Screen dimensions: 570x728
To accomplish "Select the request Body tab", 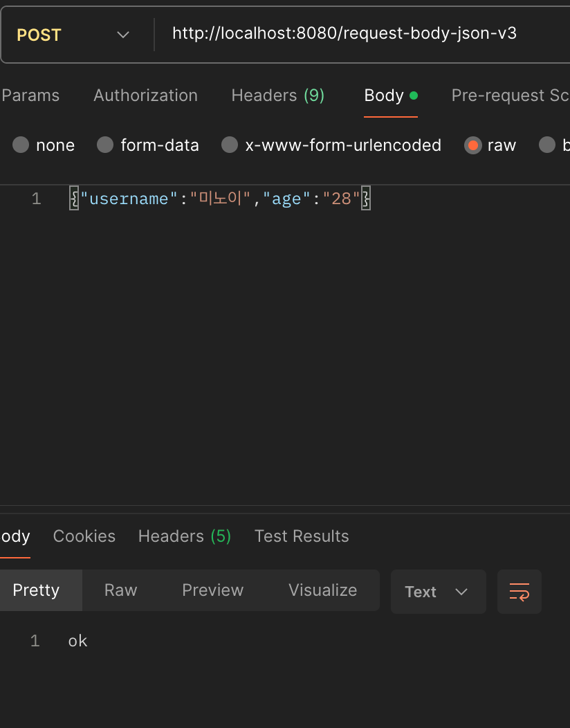I will (391, 95).
